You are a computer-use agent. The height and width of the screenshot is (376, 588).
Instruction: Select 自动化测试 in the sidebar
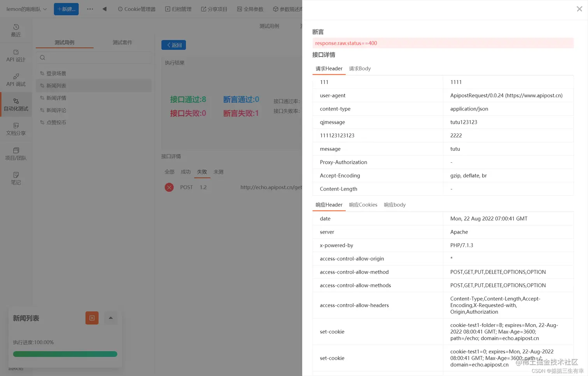click(x=16, y=105)
